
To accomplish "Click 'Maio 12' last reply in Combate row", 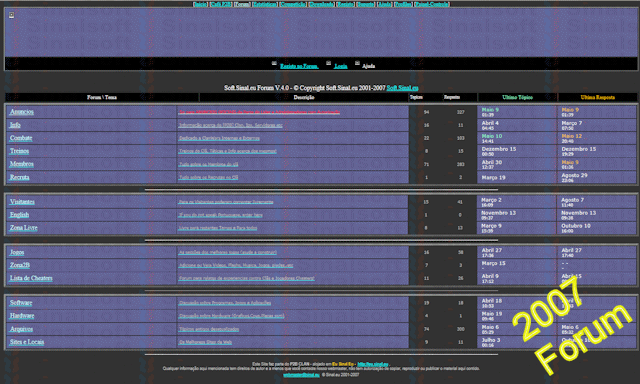I will 572,136.
